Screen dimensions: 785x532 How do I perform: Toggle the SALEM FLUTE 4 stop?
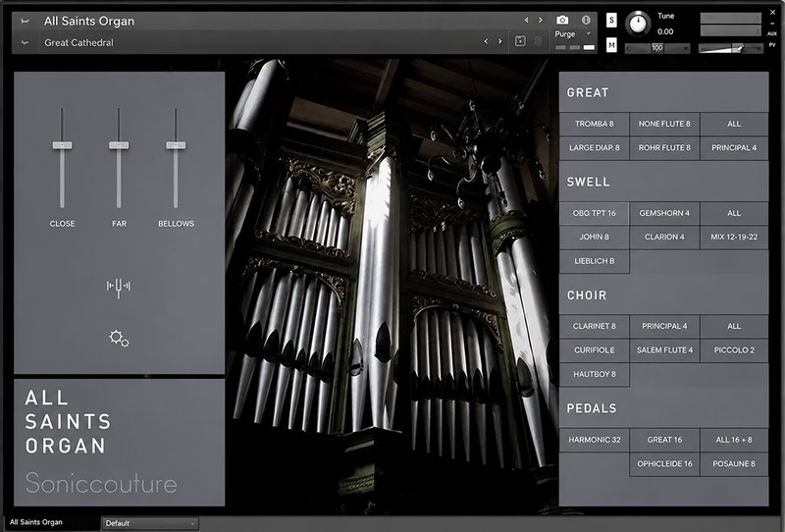coord(664,350)
